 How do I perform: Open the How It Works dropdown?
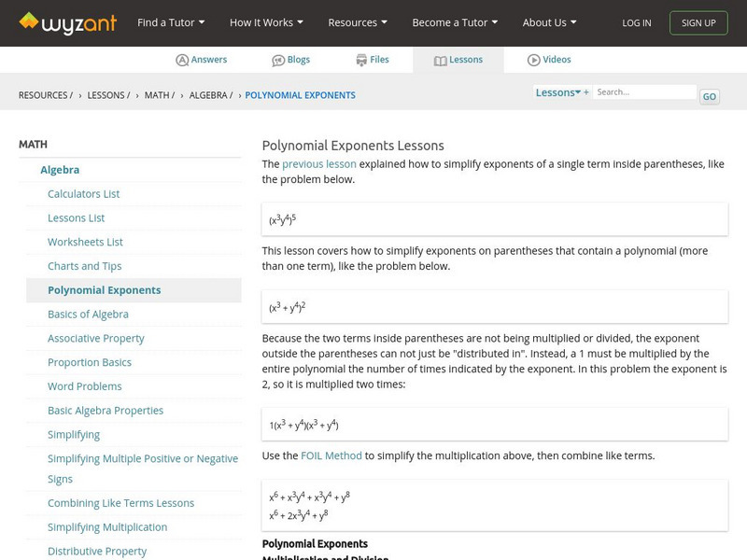[266, 22]
